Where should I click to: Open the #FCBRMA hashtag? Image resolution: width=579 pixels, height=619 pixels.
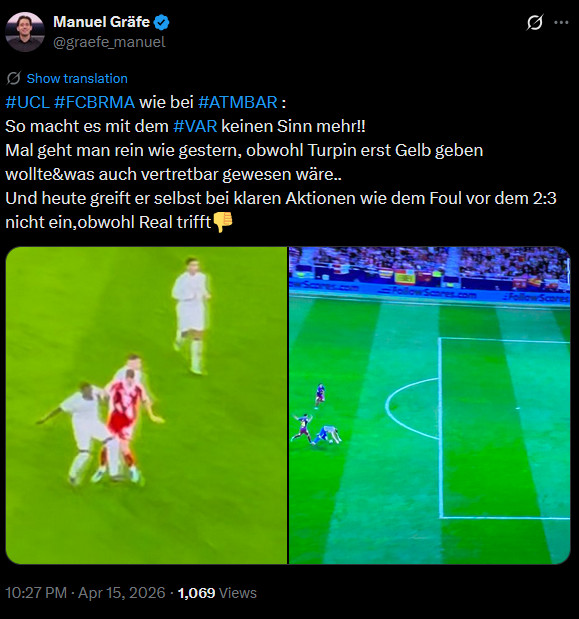[x=94, y=102]
